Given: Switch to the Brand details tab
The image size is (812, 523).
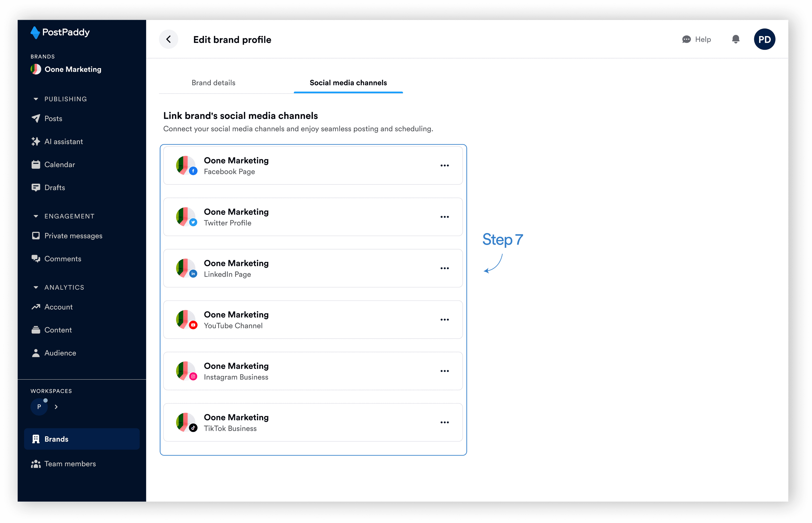Looking at the screenshot, I should coord(213,83).
